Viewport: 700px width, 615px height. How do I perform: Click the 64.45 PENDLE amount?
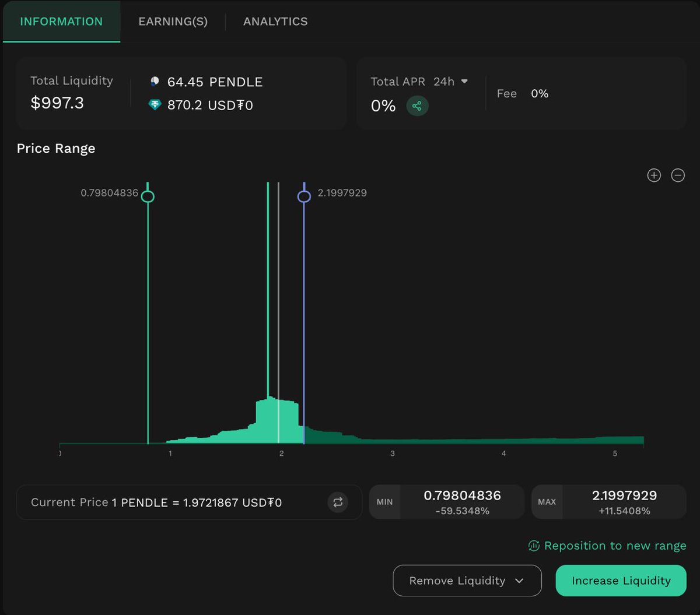[215, 82]
